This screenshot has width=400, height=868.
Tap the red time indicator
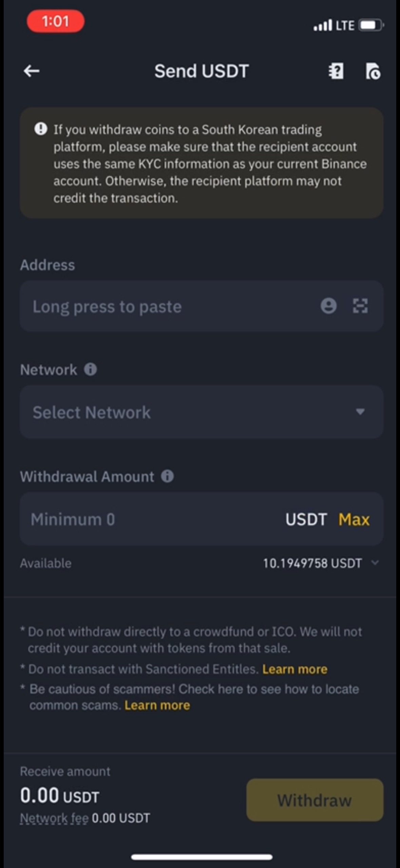[56, 21]
